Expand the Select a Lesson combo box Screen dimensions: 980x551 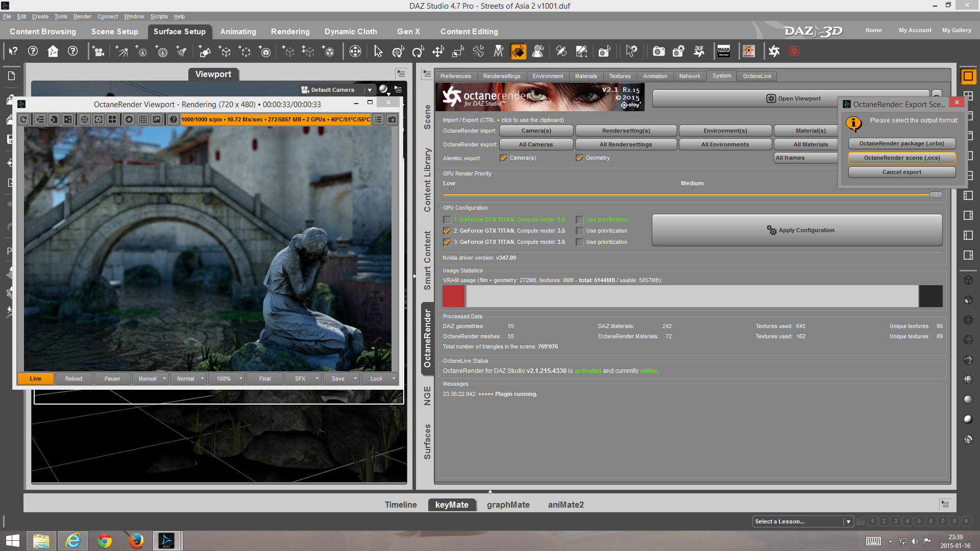848,521
